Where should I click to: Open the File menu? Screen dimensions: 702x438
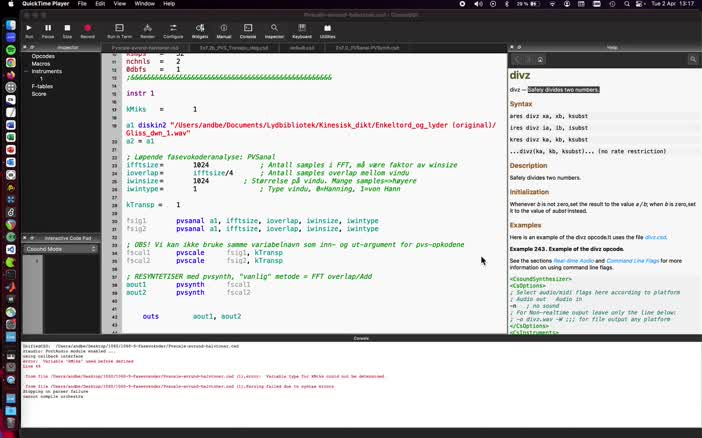pos(82,4)
